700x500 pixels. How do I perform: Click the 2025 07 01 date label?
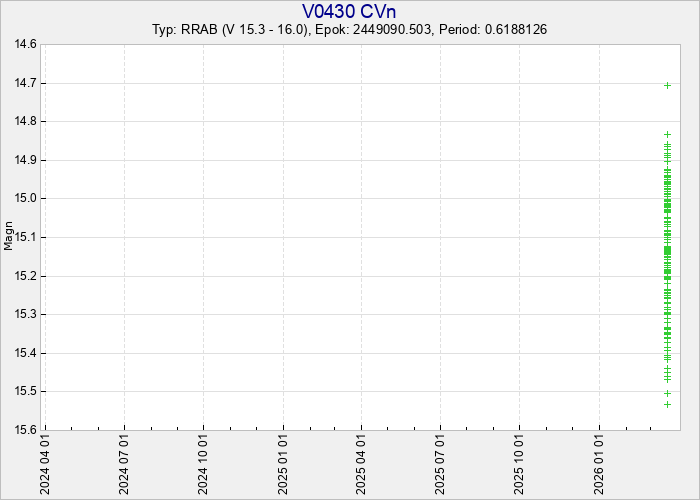pos(440,464)
